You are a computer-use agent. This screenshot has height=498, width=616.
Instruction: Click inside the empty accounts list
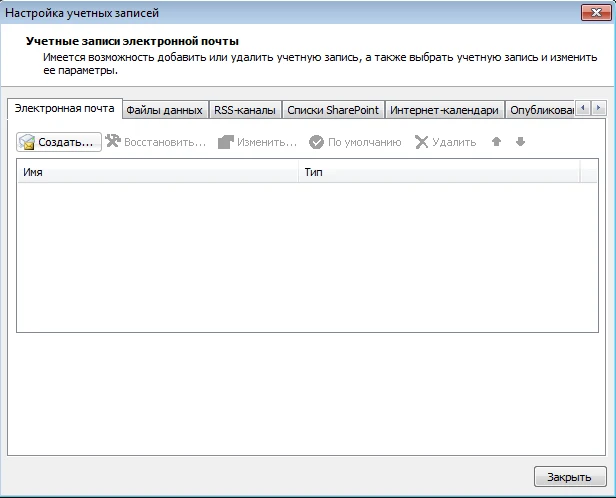[x=300, y=255]
